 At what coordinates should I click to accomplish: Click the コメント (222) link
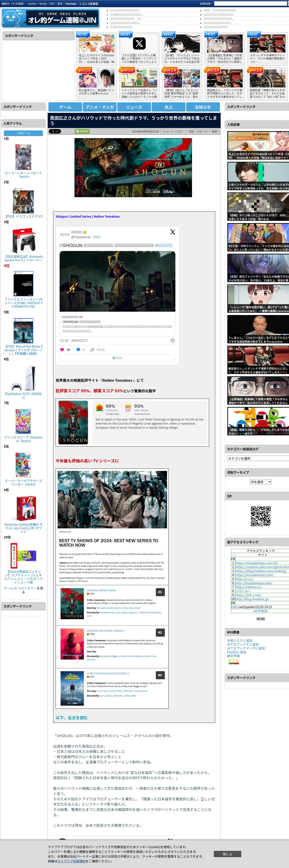tap(173, 131)
